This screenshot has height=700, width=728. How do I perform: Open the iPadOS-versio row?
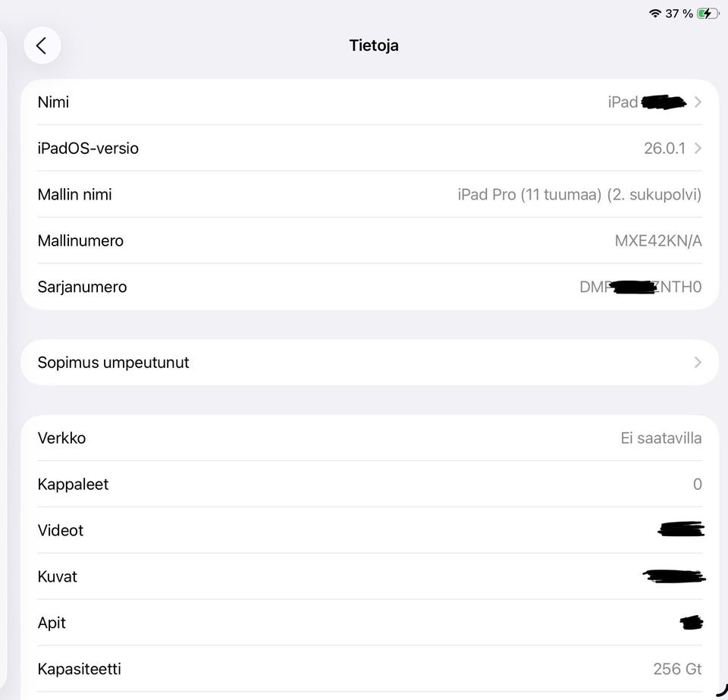coord(369,149)
